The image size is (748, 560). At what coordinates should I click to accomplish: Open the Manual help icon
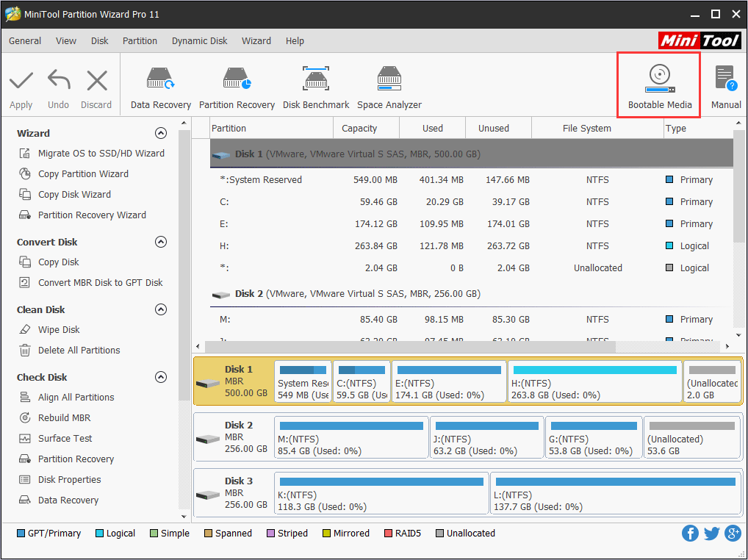click(x=726, y=78)
